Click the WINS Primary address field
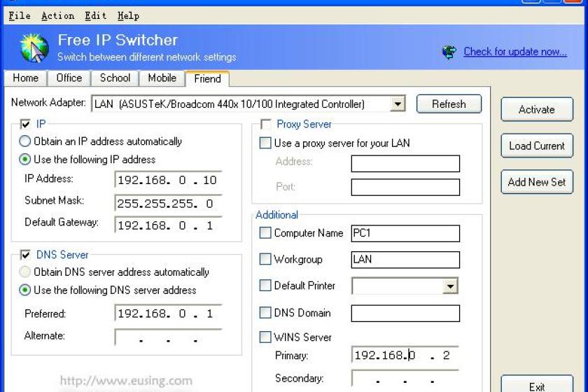This screenshot has width=588, height=392. point(405,354)
